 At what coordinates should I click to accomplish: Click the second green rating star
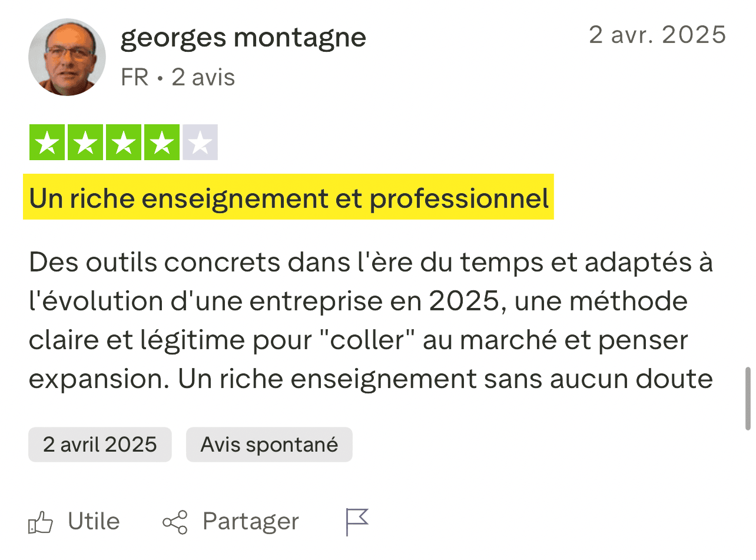click(x=85, y=143)
